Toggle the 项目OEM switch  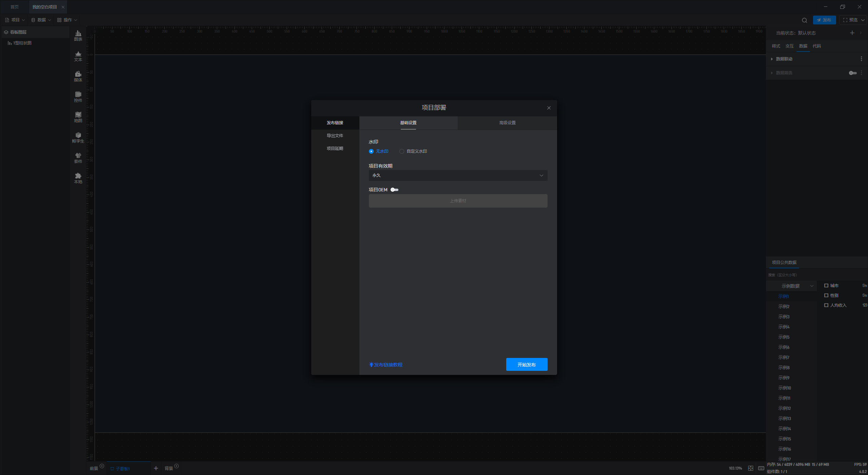point(394,190)
